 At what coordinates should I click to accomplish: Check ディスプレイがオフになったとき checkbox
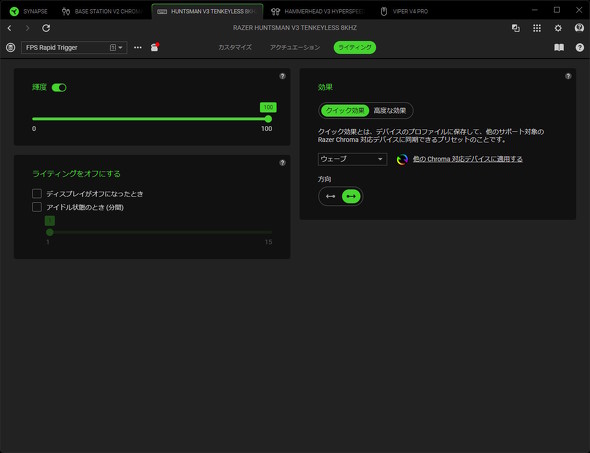(37, 194)
